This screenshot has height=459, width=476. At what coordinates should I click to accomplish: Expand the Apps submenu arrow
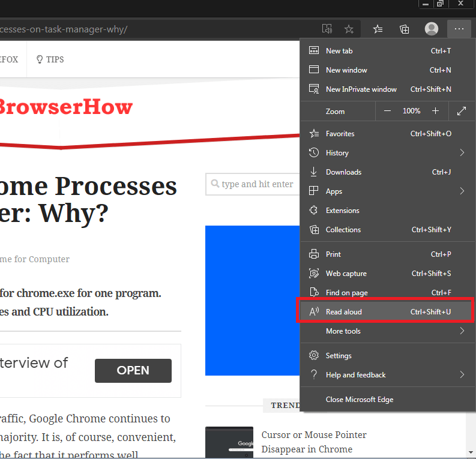[x=462, y=191]
